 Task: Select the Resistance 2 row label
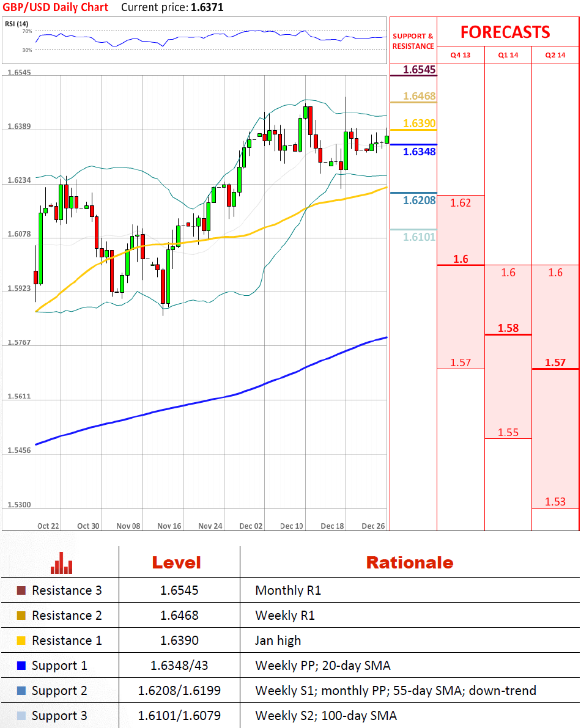coord(67,616)
